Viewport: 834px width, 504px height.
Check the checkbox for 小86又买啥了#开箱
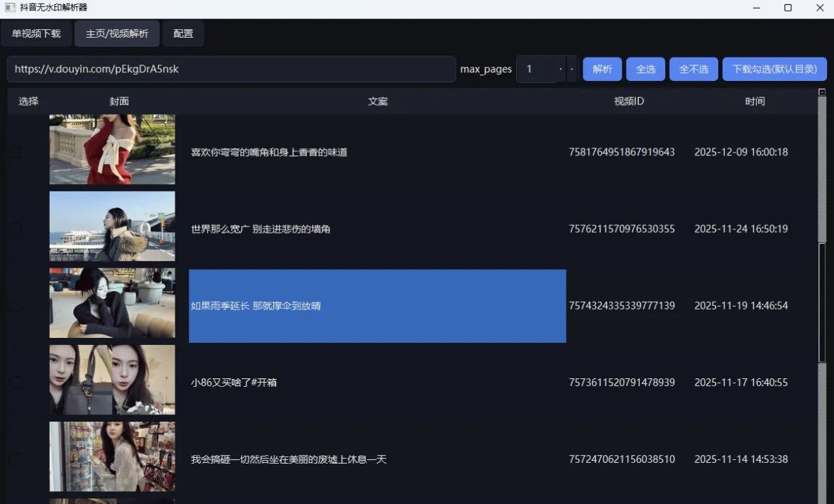point(15,381)
